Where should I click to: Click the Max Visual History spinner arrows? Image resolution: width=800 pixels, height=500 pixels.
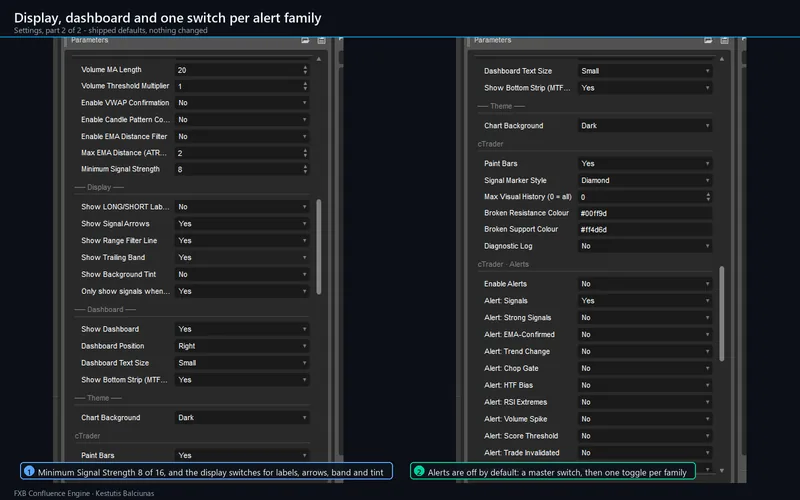(708, 197)
